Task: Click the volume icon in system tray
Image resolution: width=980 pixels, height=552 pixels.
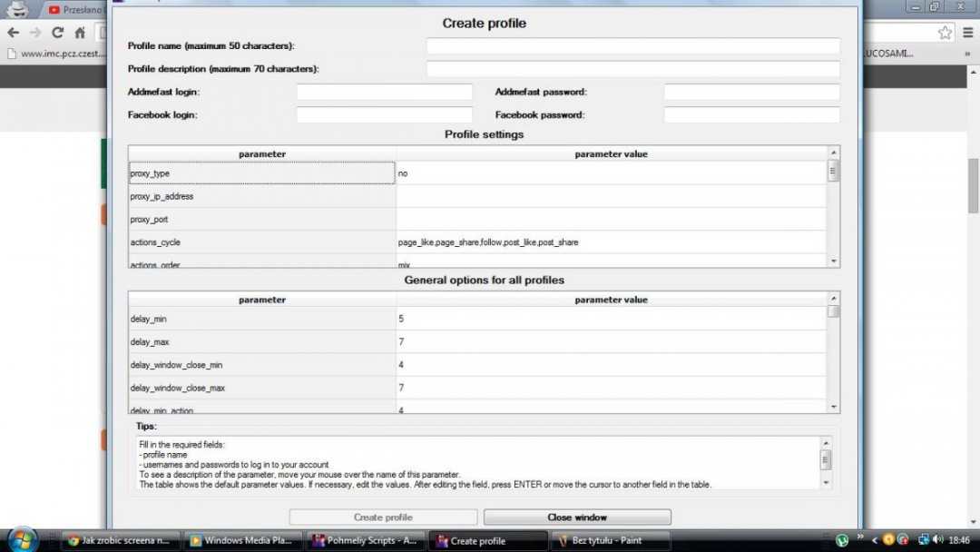Action: [x=937, y=540]
